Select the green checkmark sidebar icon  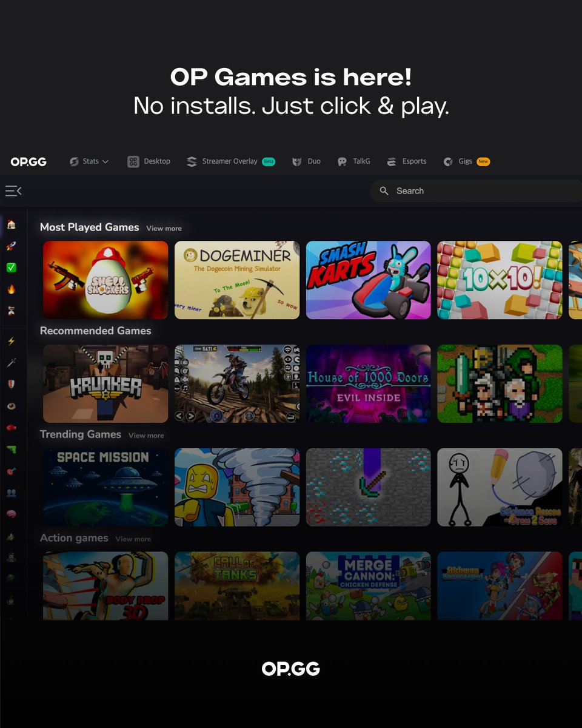coord(11,268)
